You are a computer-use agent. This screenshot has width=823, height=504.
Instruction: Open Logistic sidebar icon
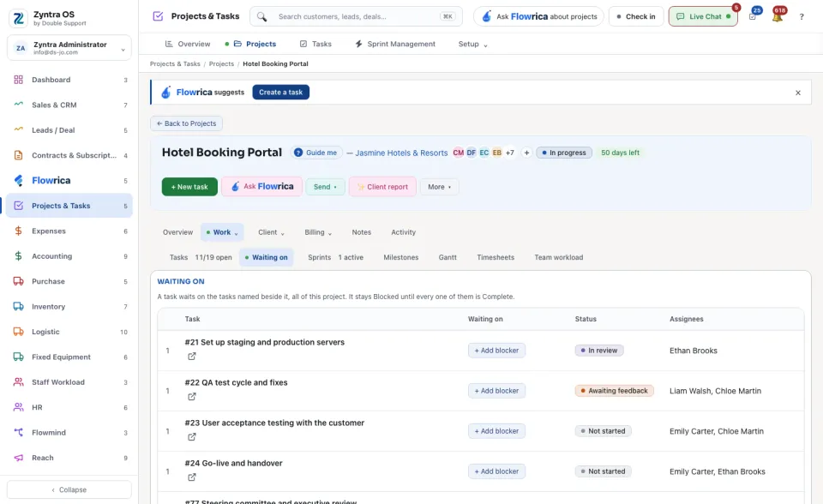(x=18, y=331)
